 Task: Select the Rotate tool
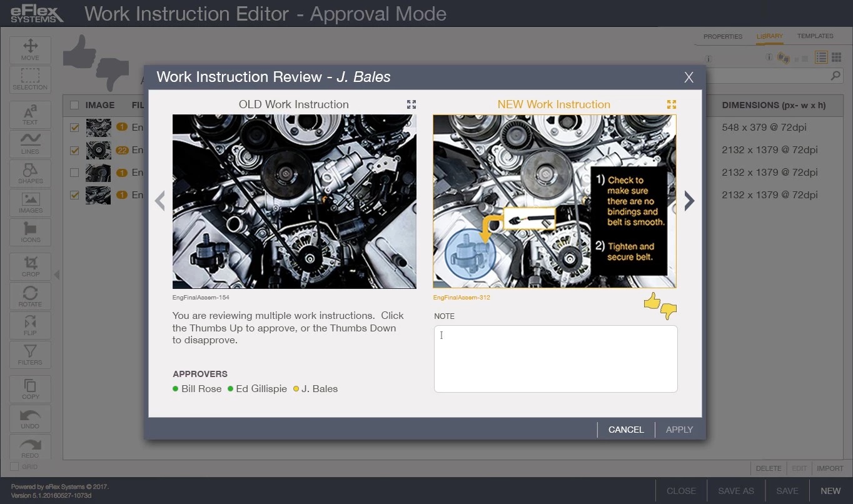coord(30,296)
